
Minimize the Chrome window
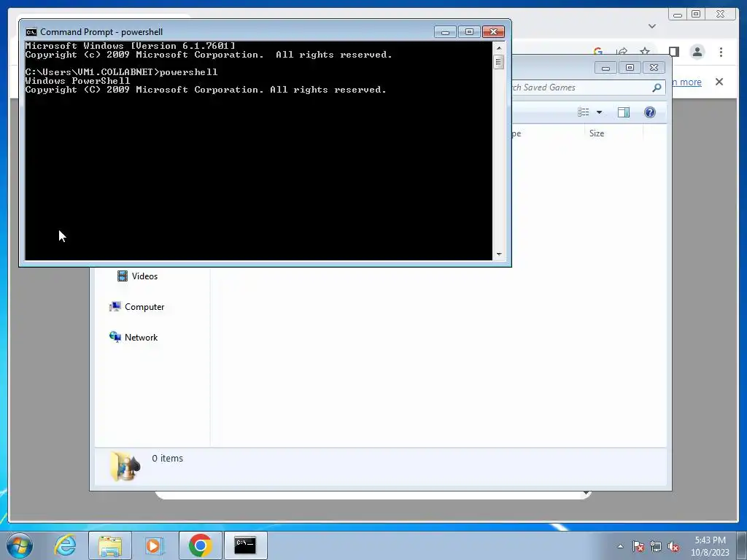pos(678,15)
